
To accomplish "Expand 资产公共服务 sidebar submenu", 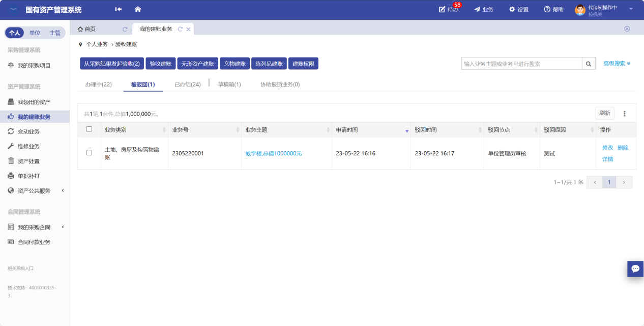I will tap(63, 191).
